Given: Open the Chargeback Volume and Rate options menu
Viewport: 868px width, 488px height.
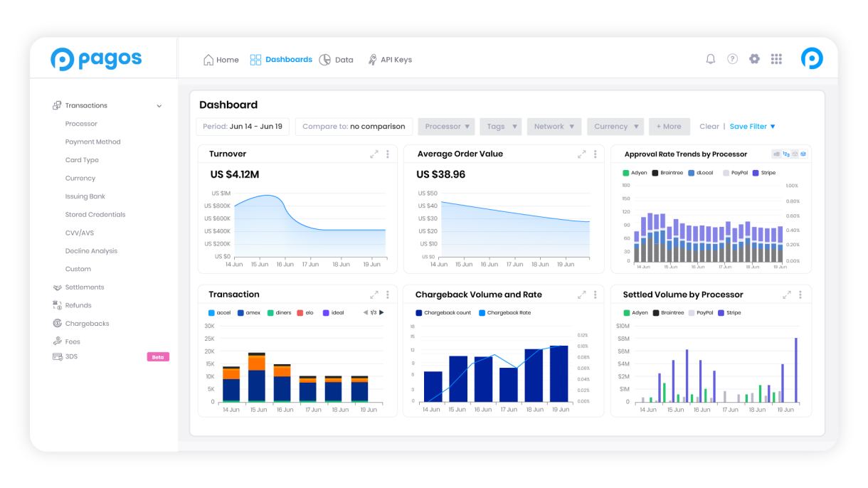Looking at the screenshot, I should click(x=594, y=295).
